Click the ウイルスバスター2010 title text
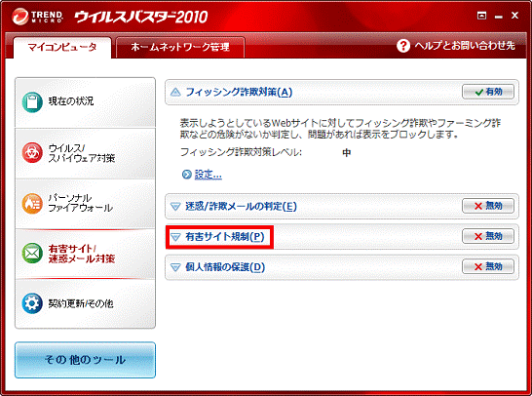 [141, 17]
